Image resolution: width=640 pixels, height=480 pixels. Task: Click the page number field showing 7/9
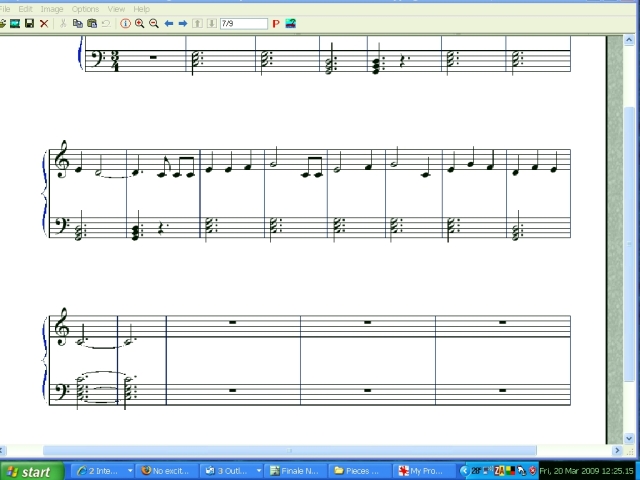pyautogui.click(x=243, y=23)
